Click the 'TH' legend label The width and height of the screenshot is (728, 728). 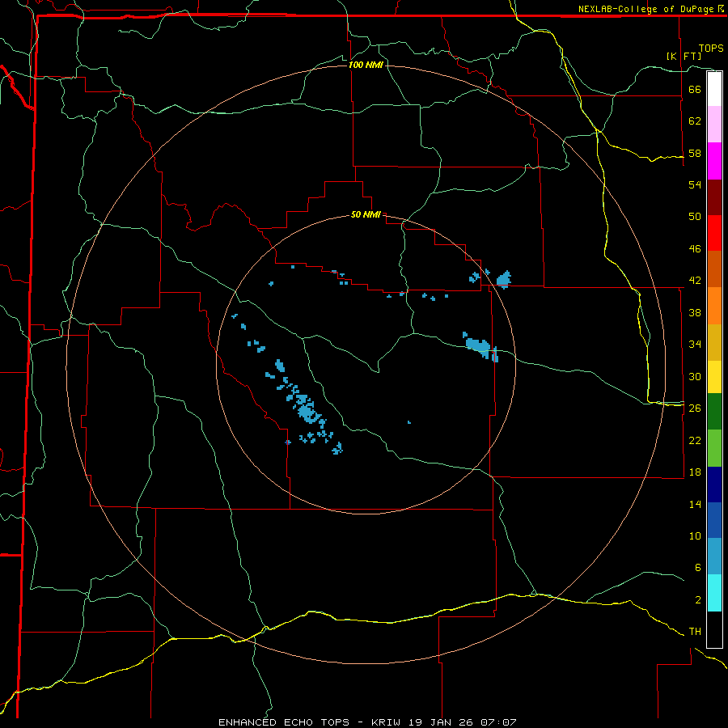695,631
